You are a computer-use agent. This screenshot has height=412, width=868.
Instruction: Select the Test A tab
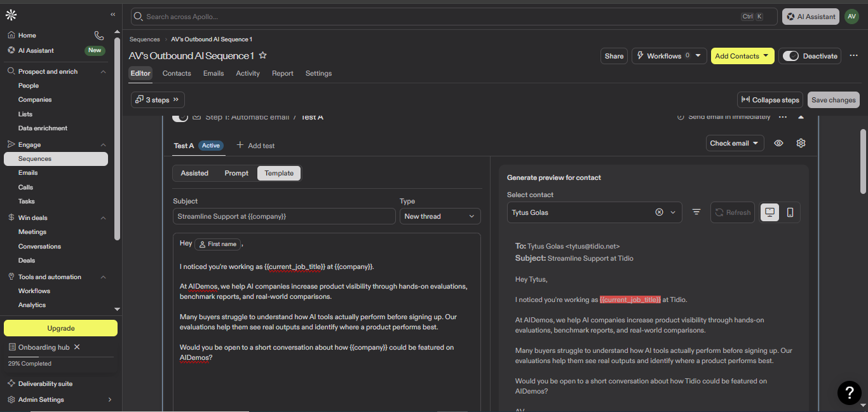[184, 146]
